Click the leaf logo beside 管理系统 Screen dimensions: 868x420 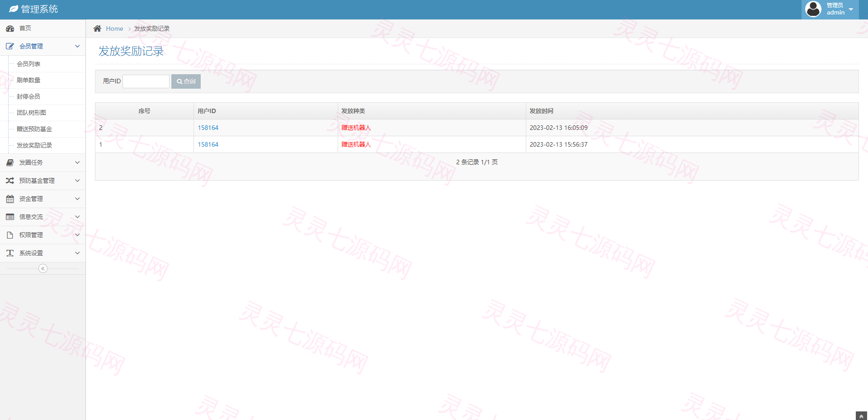click(x=14, y=9)
